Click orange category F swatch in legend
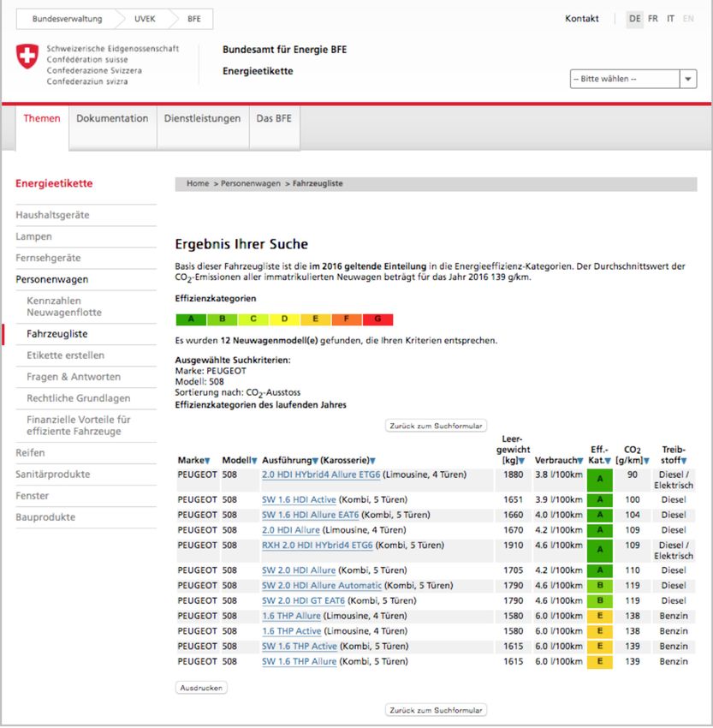Screen dimensions: 713x728 click(347, 319)
